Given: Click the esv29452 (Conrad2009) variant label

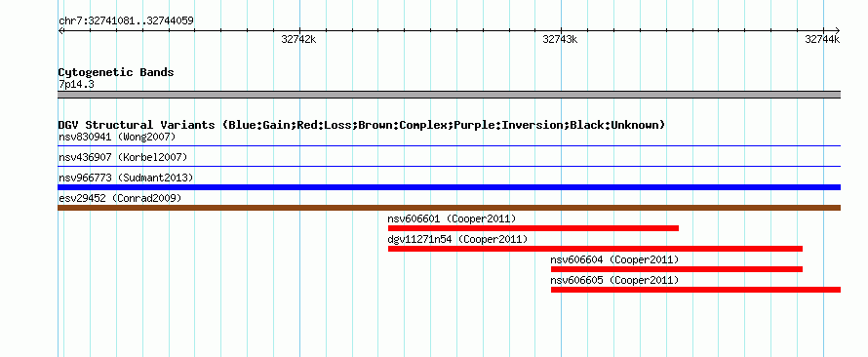Looking at the screenshot, I should click(120, 198).
